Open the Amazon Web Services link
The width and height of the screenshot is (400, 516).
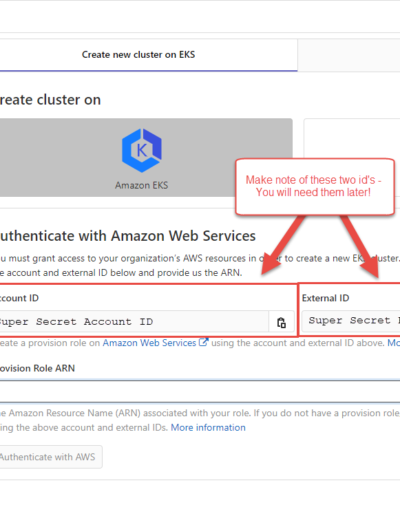point(149,343)
